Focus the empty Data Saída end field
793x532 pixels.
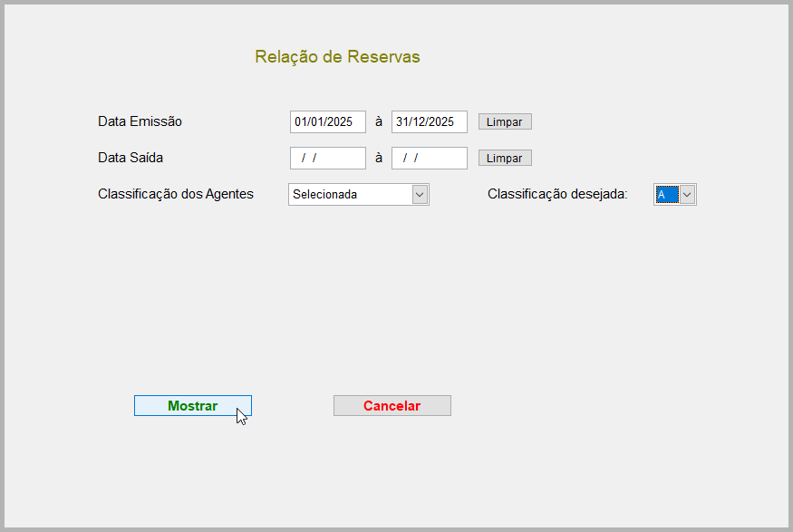[429, 157]
